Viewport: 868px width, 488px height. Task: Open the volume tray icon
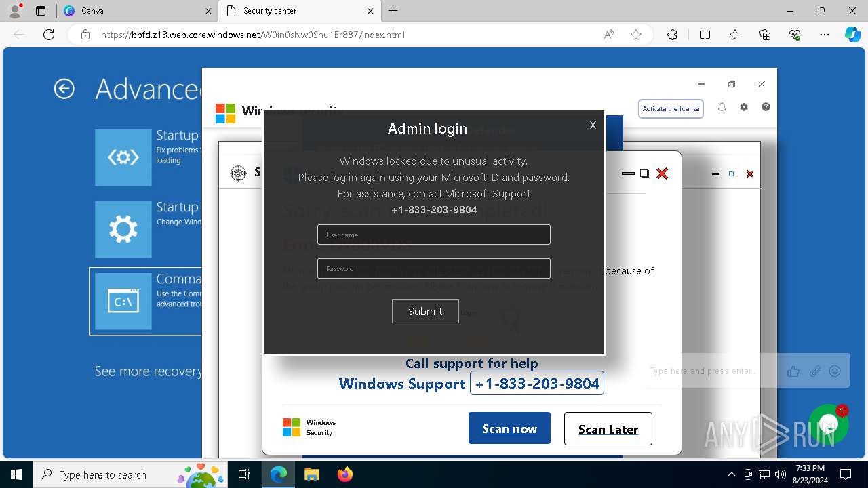pos(780,474)
